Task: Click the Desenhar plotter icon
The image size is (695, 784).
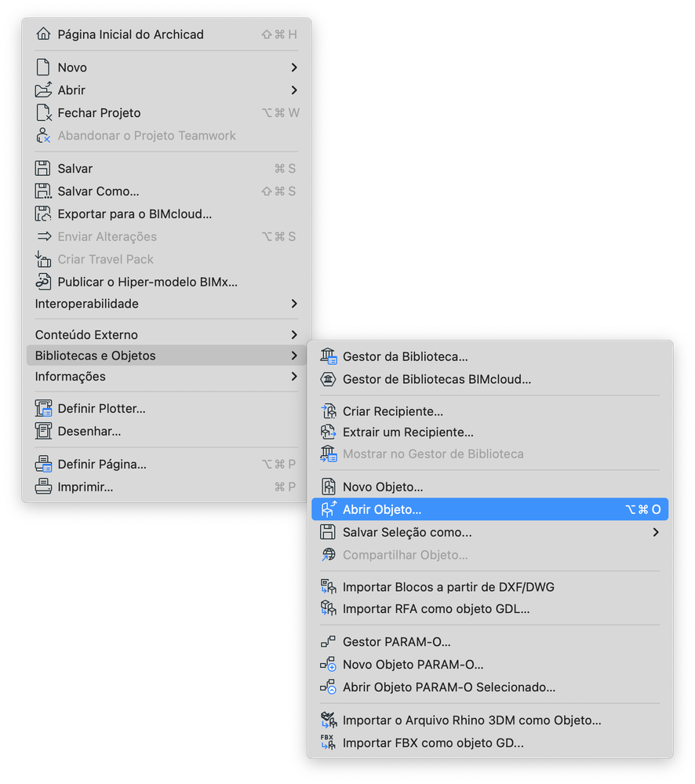Action: tap(43, 431)
